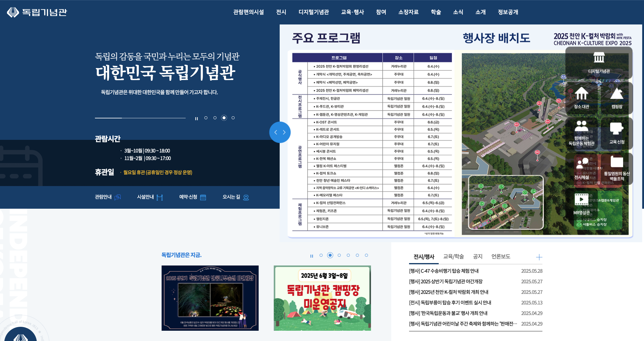
Task: Open 통일염원의 동산 벽돌조적 icon
Action: [616, 169]
